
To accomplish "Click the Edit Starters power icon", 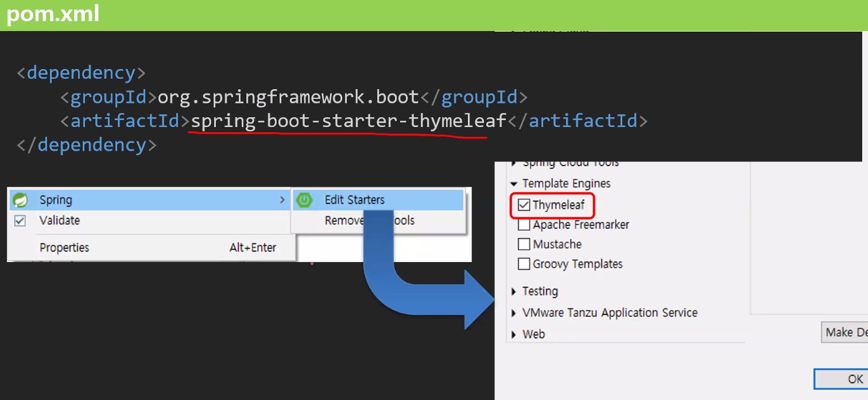I will pos(304,200).
